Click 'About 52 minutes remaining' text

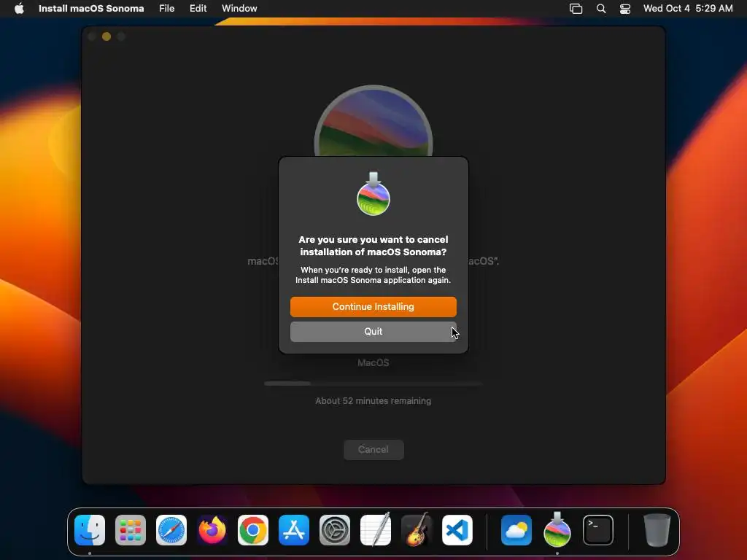(373, 401)
